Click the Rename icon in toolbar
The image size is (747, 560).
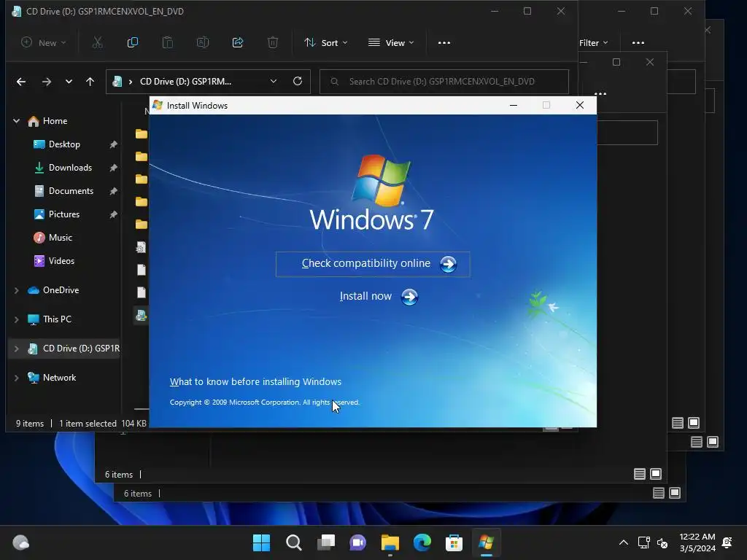[203, 42]
